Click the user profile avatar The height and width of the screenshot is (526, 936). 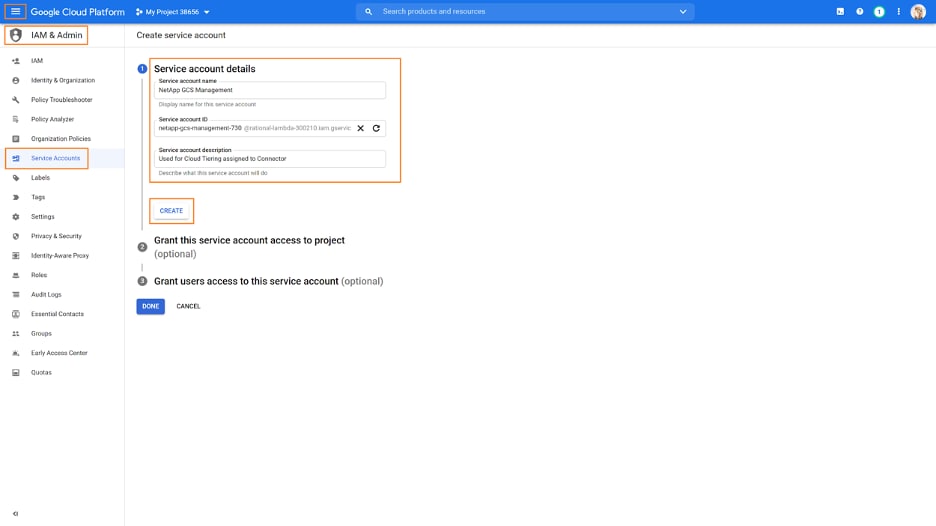[918, 12]
